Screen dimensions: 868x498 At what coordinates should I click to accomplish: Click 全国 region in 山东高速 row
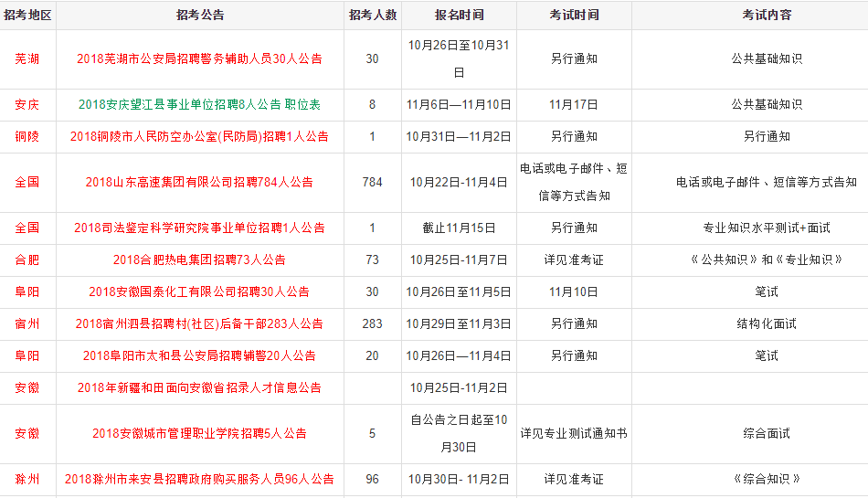[27, 182]
